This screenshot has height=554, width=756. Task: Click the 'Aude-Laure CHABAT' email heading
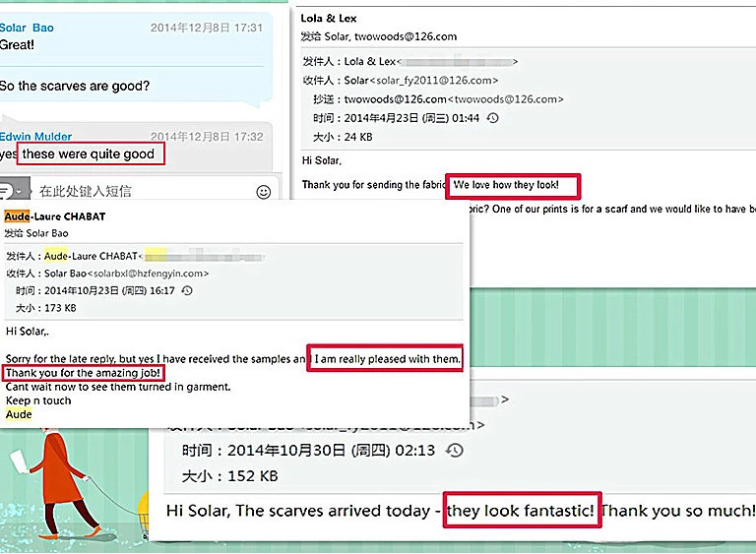point(55,216)
